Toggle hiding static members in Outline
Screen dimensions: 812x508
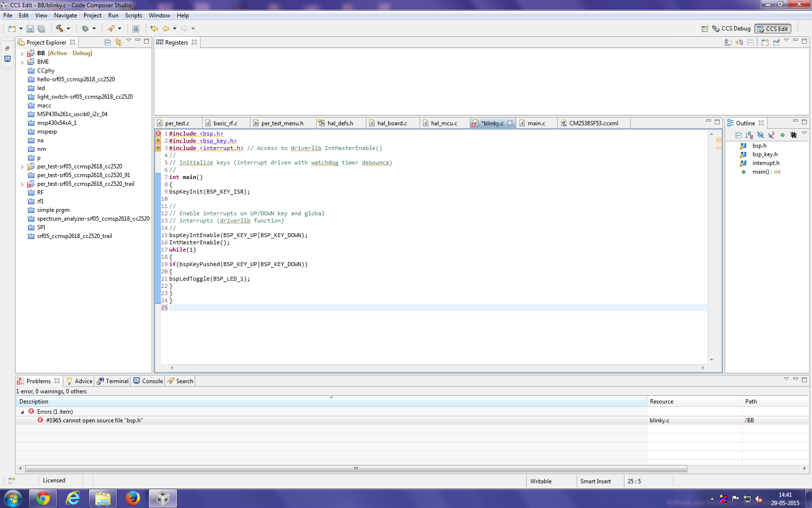coord(771,135)
